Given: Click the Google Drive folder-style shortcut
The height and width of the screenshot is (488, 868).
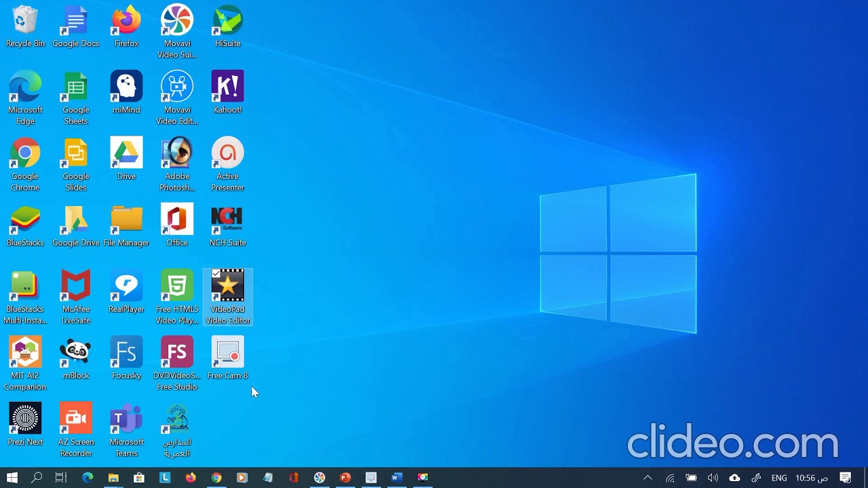Looking at the screenshot, I should tap(75, 226).
